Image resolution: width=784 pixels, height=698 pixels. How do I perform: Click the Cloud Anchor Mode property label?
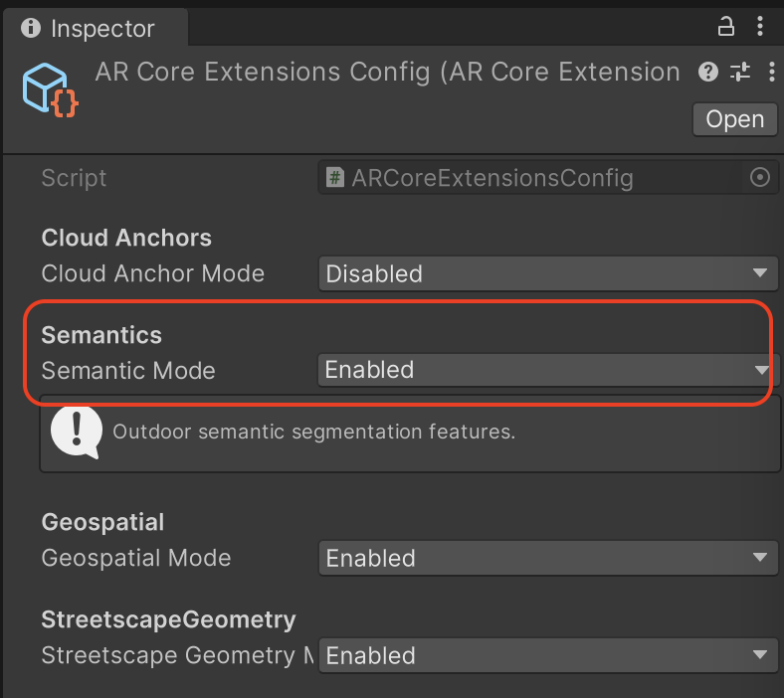pos(152,273)
